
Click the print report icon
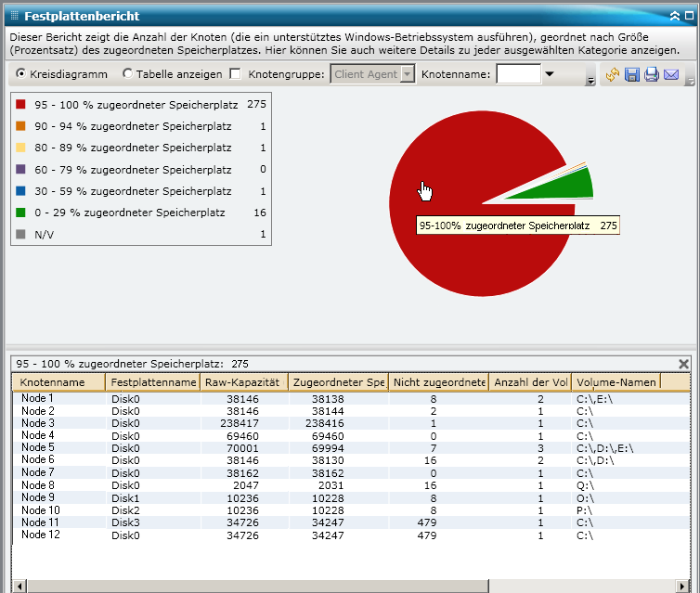coord(652,75)
